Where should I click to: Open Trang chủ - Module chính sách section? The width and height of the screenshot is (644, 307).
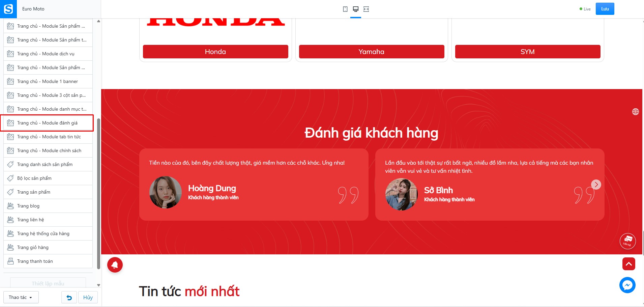click(48, 150)
